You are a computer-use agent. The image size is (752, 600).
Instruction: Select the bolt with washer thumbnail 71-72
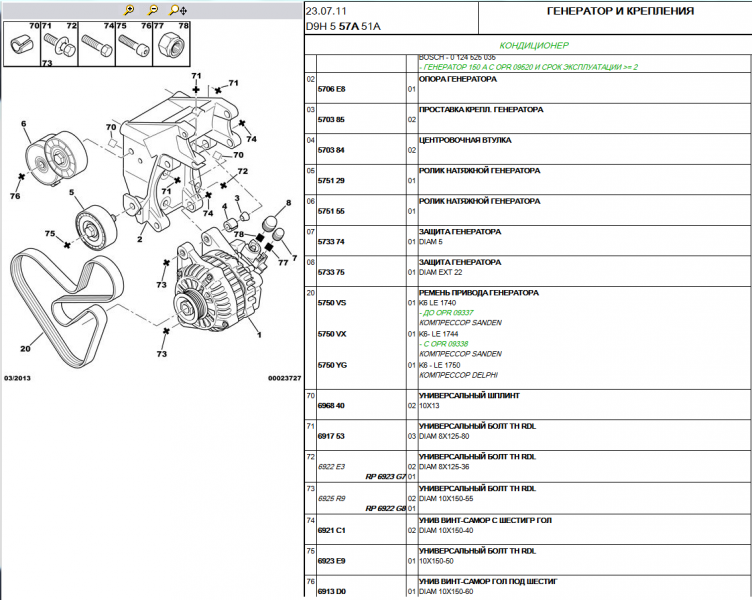tap(59, 43)
